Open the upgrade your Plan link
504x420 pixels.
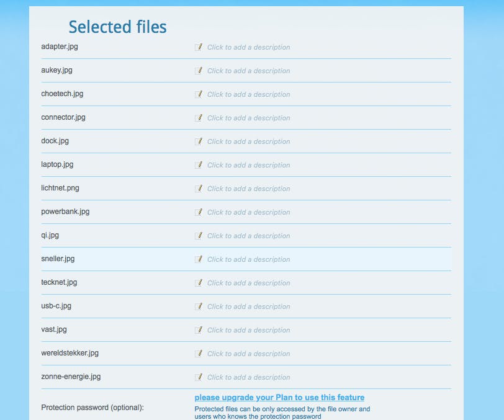point(281,397)
